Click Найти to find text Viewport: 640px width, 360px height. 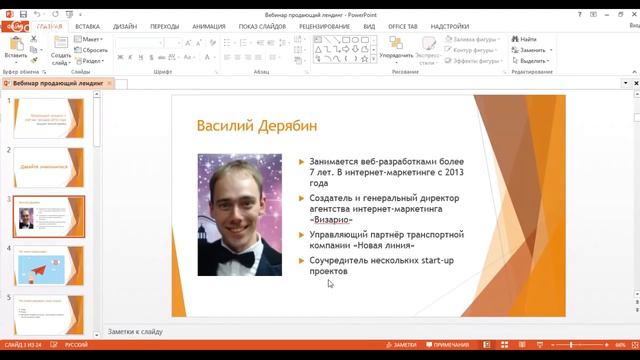click(524, 39)
